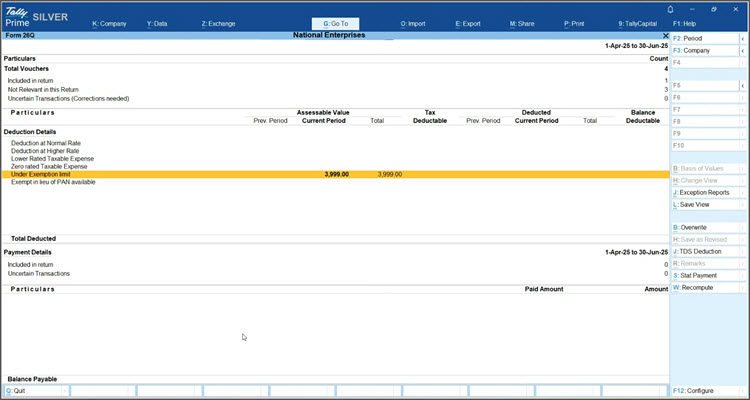This screenshot has width=750, height=400.
Task: Click the Balance Payable row
Action: coord(335,379)
